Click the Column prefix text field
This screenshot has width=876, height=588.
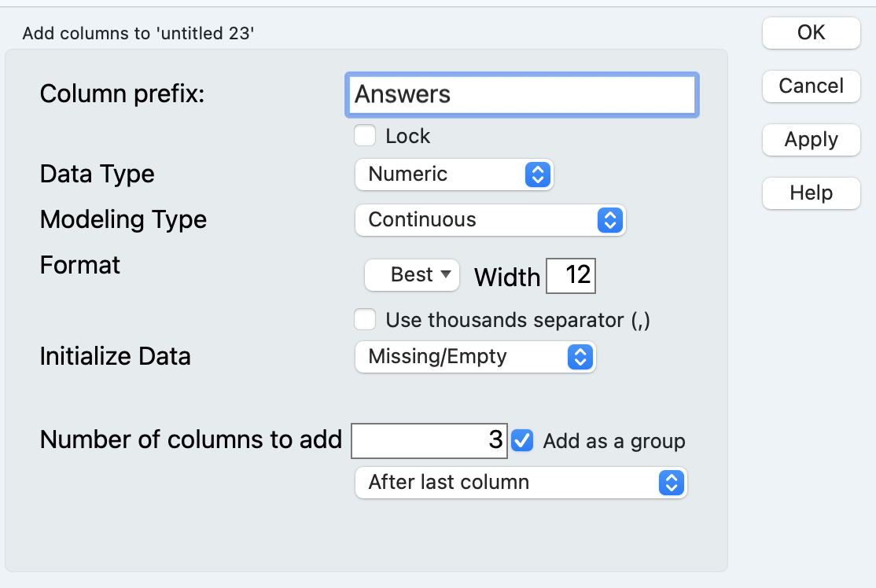521,95
